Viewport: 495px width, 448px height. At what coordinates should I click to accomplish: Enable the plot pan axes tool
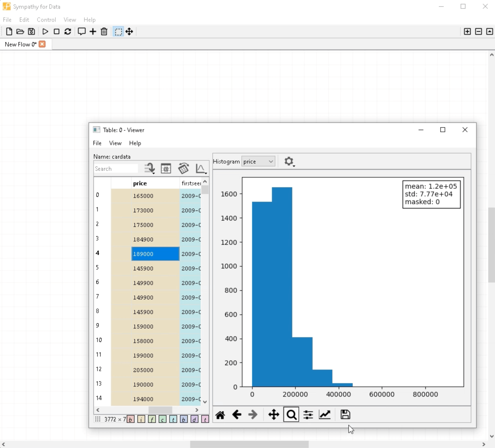click(274, 415)
